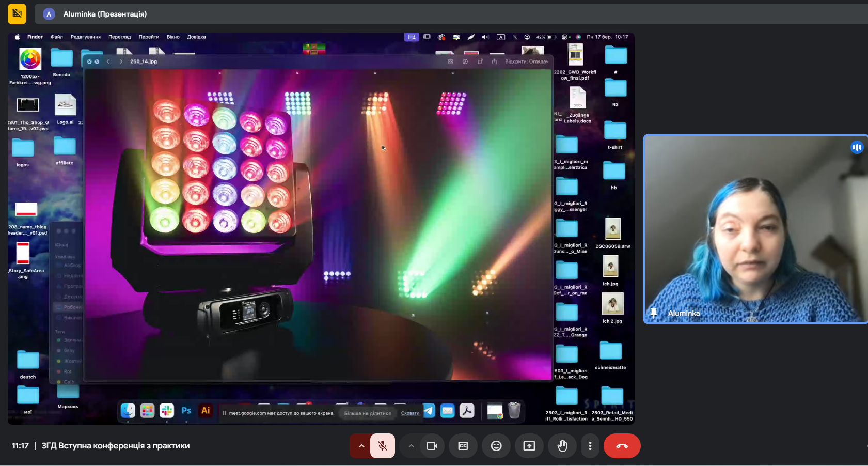Click the Slack icon in the dock
The image size is (868, 466).
coord(167,411)
